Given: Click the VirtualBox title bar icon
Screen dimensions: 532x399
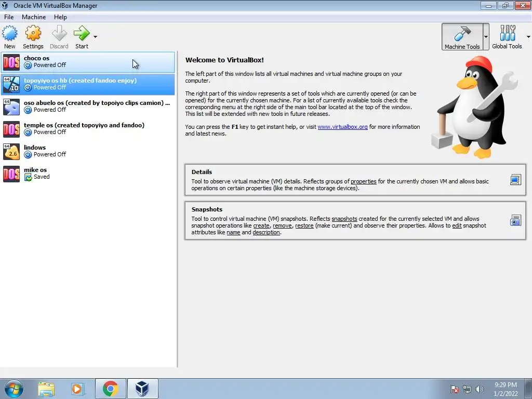Looking at the screenshot, I should click(5, 5).
